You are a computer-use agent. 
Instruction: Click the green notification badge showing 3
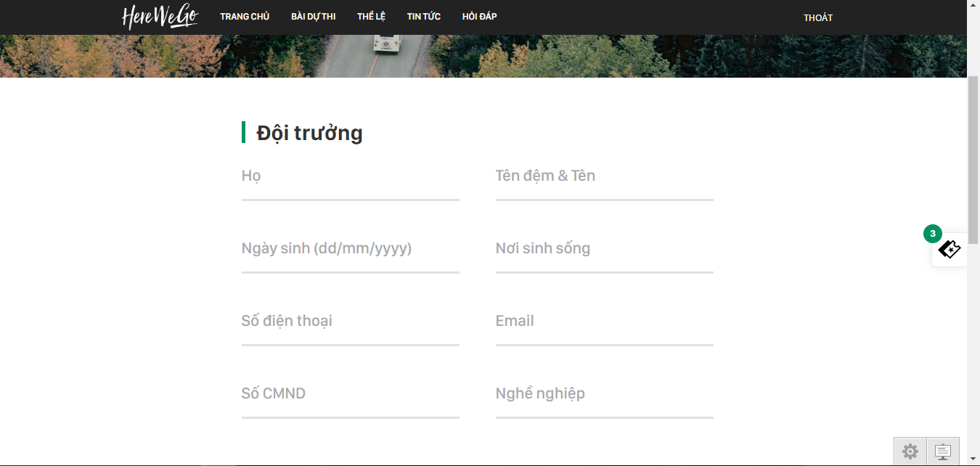pos(932,234)
